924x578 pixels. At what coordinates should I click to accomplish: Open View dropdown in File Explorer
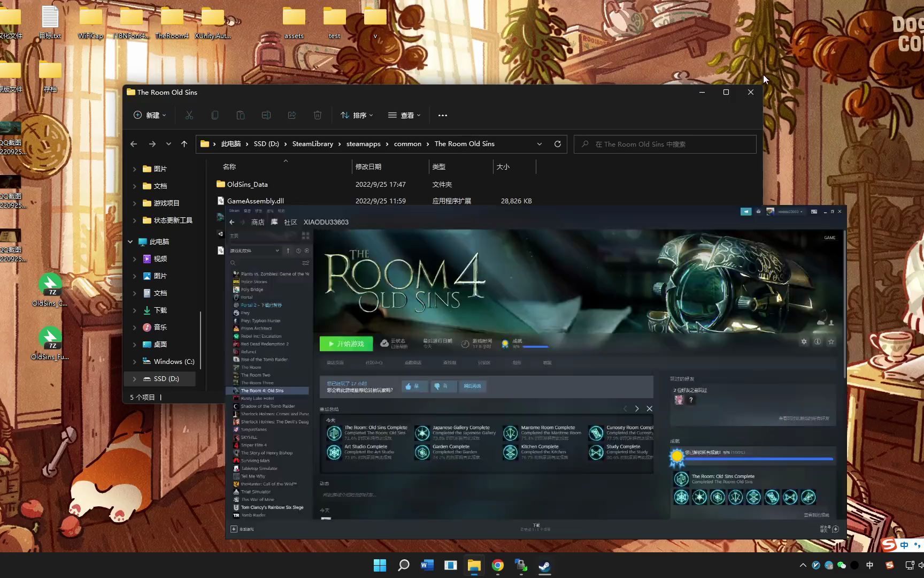404,115
